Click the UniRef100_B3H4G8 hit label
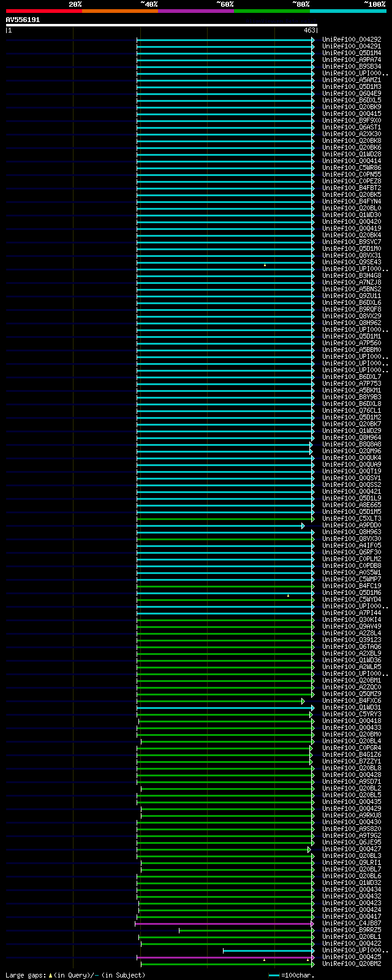This screenshot has width=392, height=980. pyautogui.click(x=352, y=276)
